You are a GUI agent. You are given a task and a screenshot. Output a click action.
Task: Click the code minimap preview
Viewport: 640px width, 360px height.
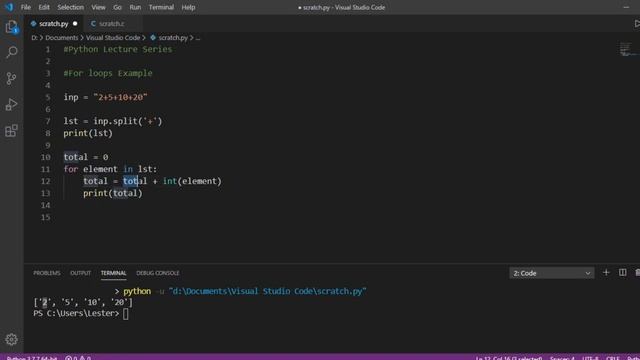(x=629, y=49)
